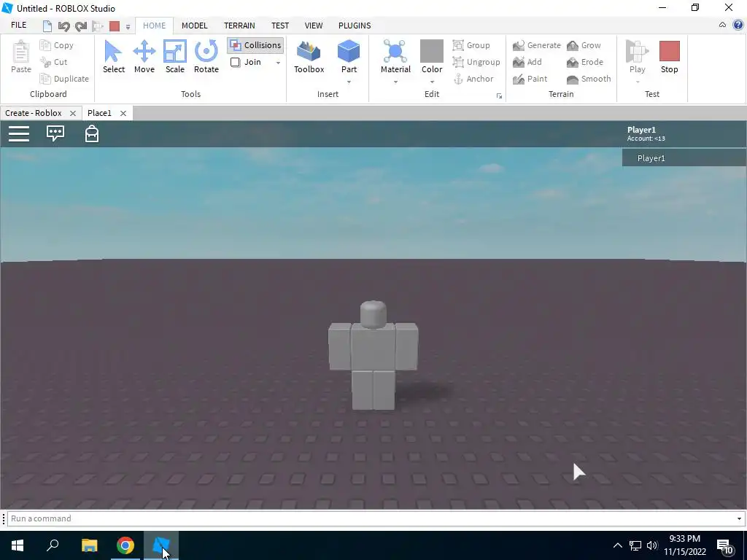747x560 pixels.
Task: Click the Material icon
Action: 395,52
